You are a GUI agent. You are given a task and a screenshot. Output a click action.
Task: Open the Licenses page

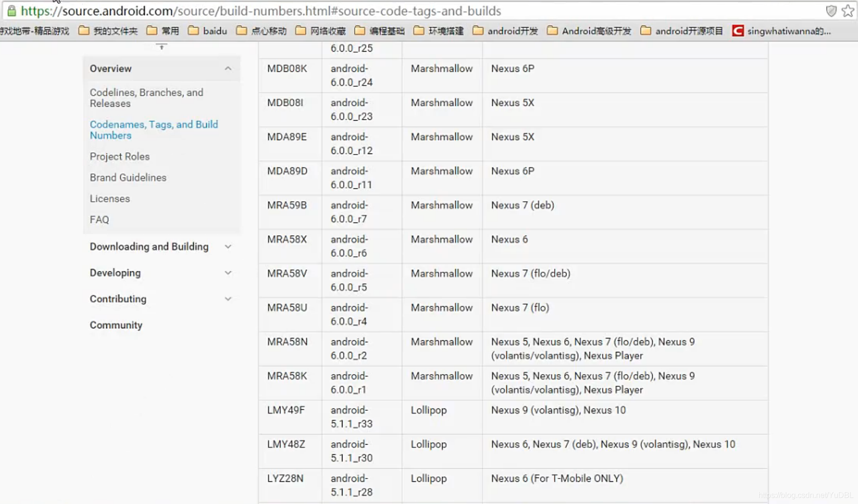110,198
